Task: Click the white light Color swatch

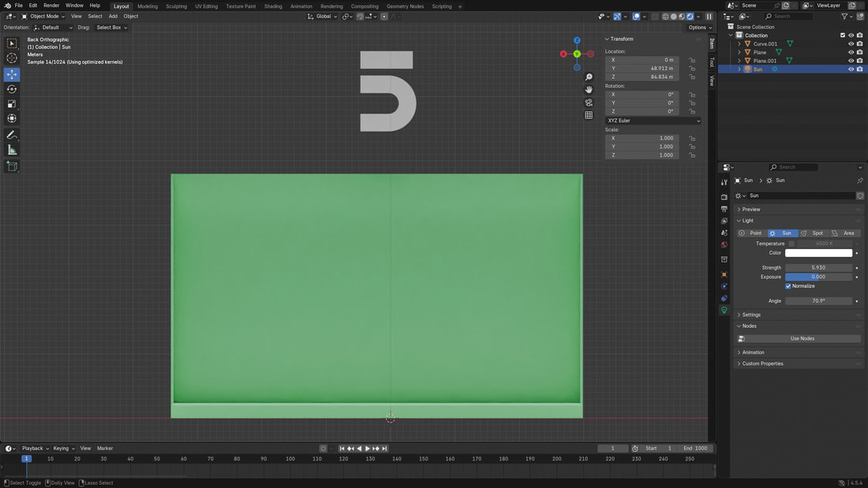Action: tap(818, 253)
